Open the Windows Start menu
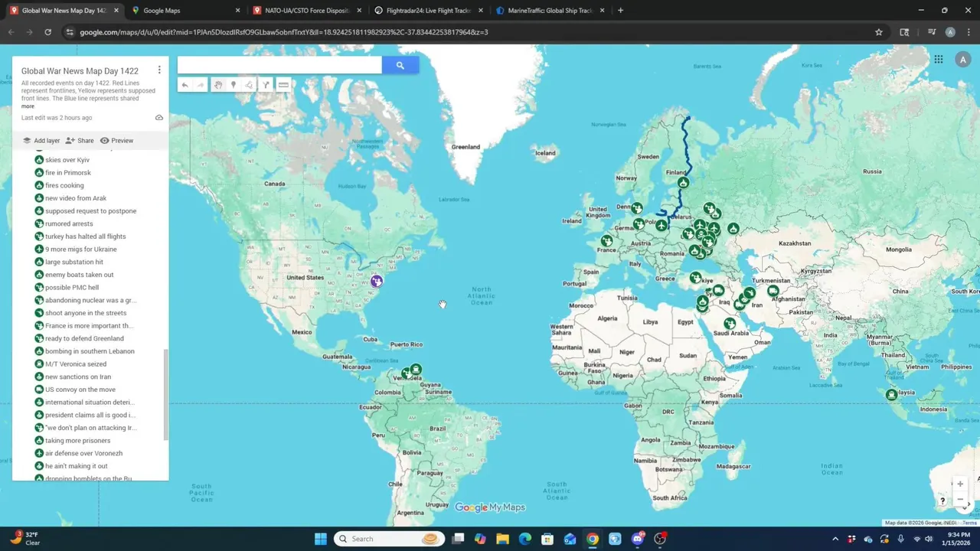Screen dimensions: 980x551 coord(321,539)
